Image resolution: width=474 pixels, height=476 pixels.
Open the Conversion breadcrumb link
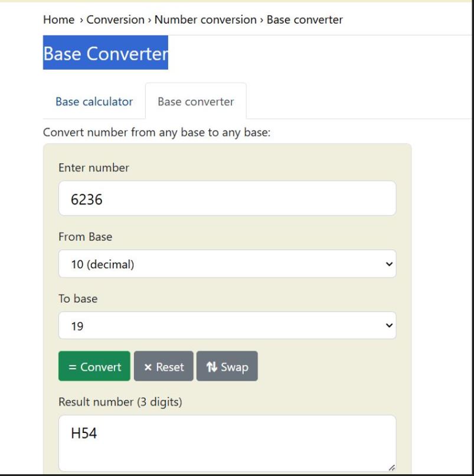point(115,19)
